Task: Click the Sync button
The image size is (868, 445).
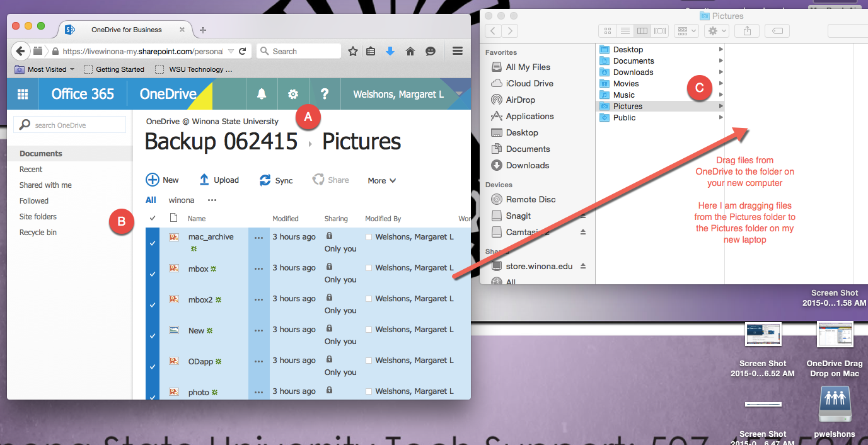Action: [x=277, y=180]
